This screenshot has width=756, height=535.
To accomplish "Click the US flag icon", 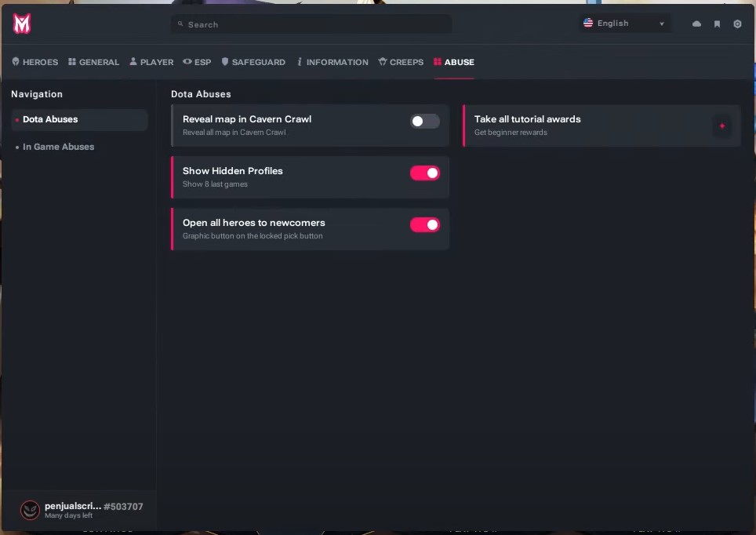I will 588,24.
